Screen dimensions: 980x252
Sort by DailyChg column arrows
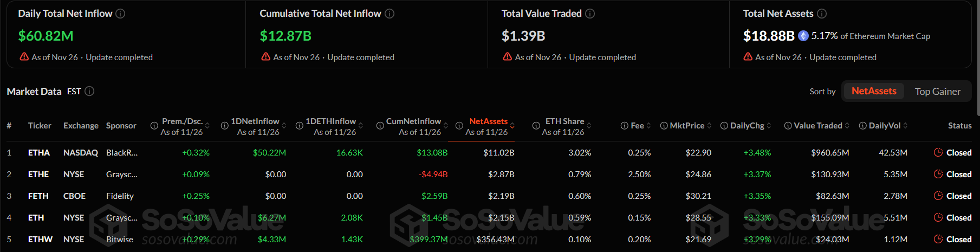(x=769, y=126)
